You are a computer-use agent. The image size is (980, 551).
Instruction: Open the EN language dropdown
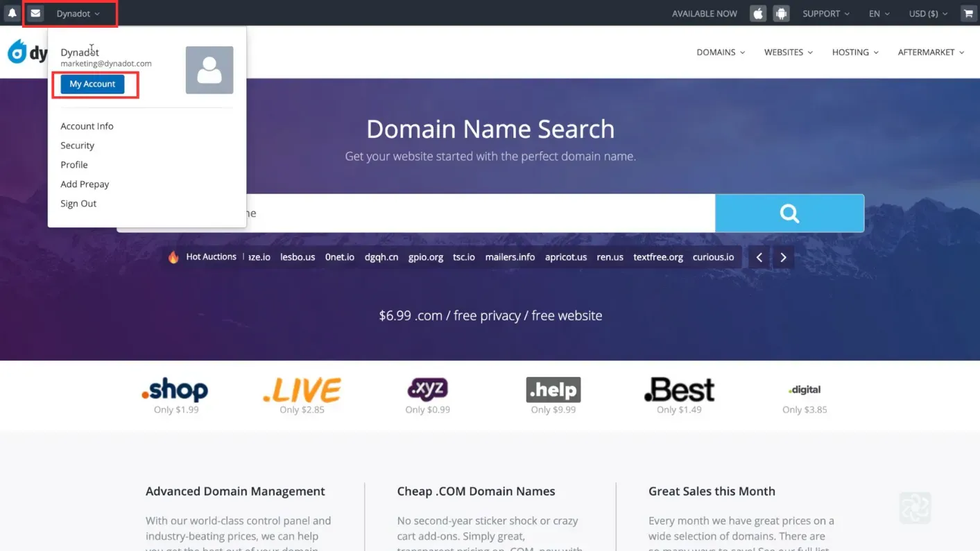click(x=879, y=14)
